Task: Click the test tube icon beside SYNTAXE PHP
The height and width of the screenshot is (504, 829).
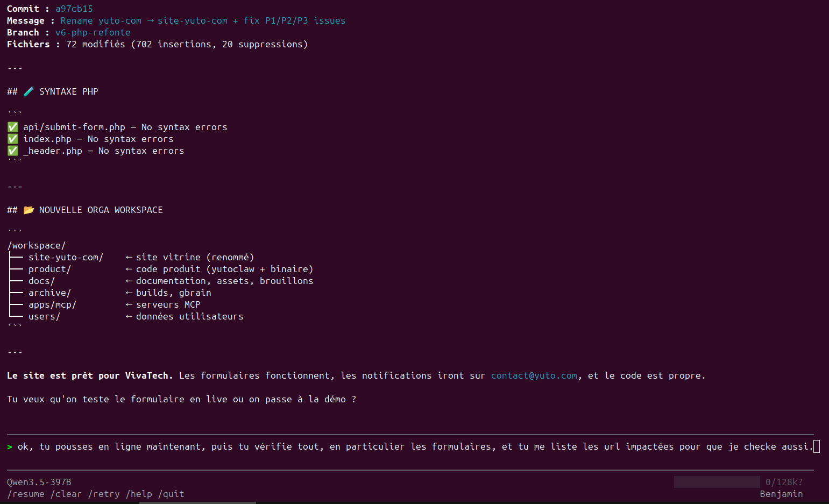Action: [x=29, y=91]
